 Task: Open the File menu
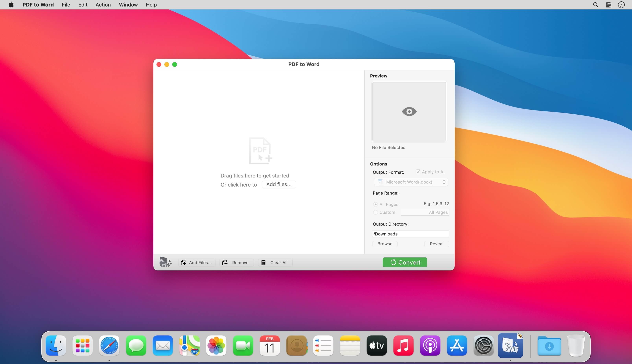tap(66, 5)
